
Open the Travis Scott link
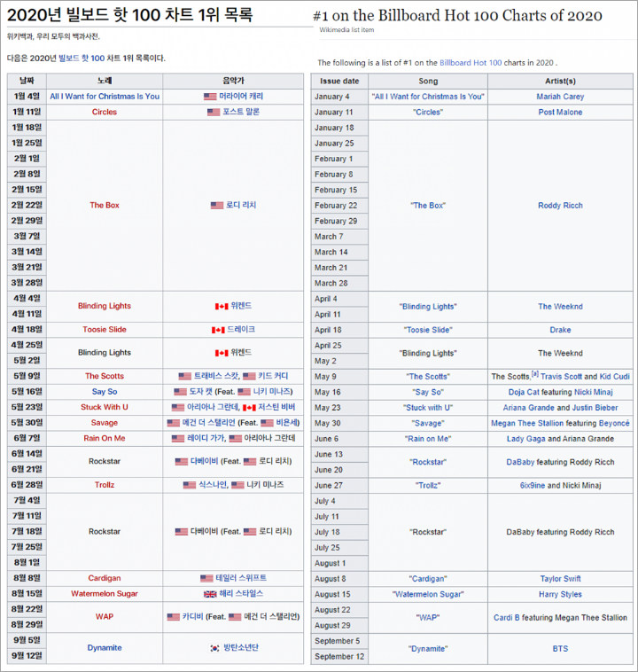[x=561, y=376]
